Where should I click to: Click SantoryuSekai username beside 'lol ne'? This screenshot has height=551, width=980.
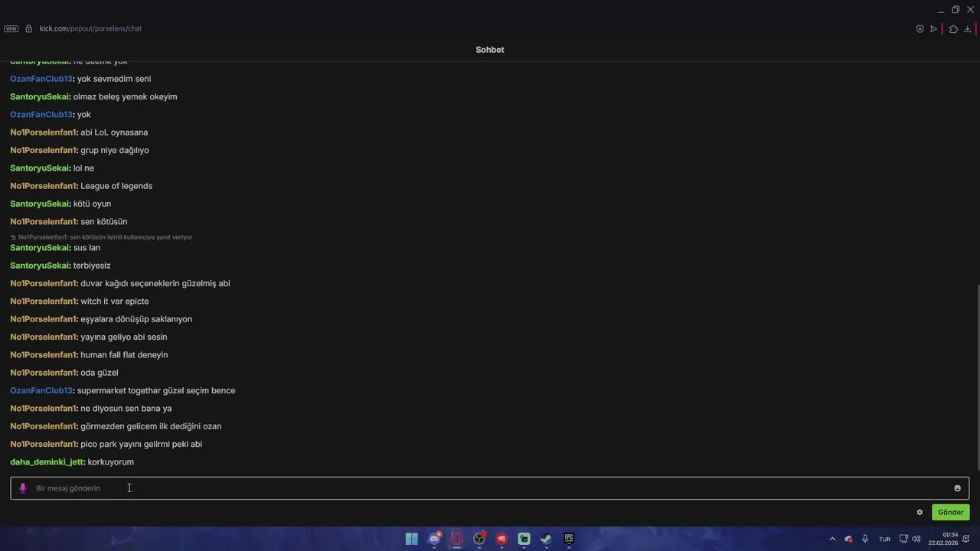click(40, 168)
